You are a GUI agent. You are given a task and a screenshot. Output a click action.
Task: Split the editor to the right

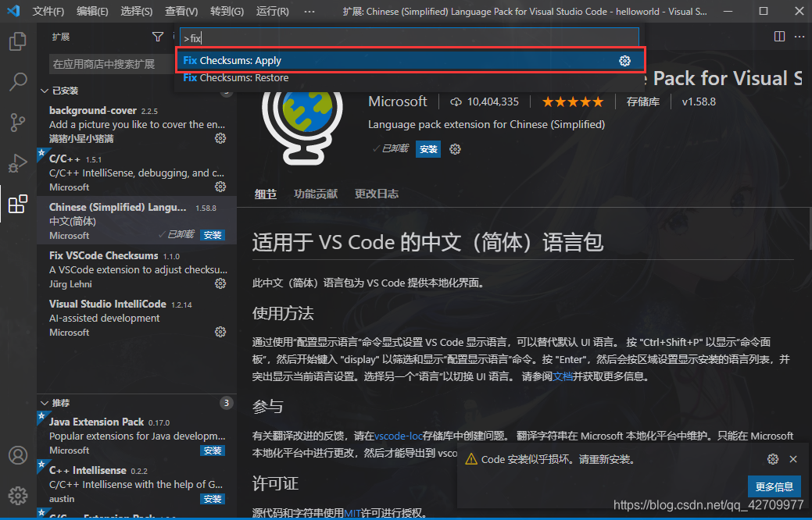(x=779, y=36)
